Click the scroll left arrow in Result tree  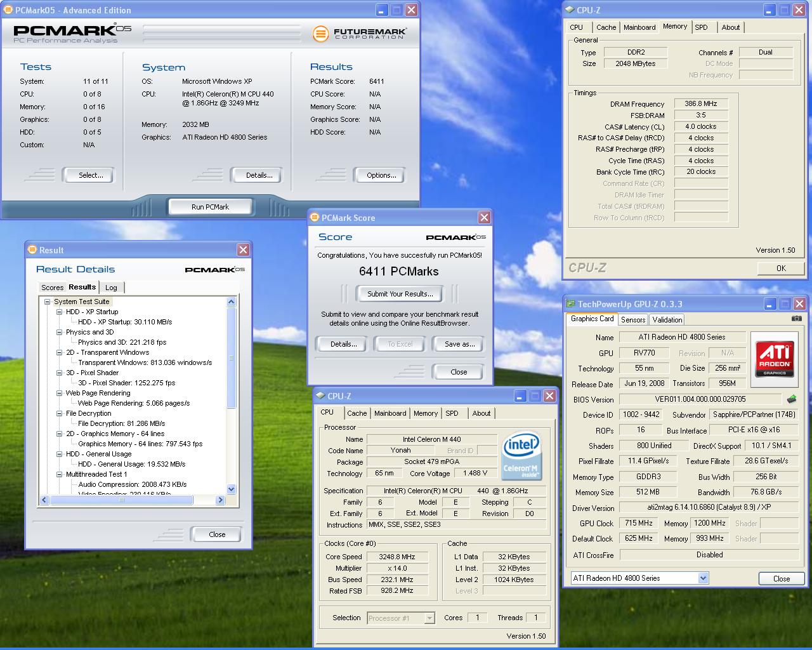click(44, 500)
